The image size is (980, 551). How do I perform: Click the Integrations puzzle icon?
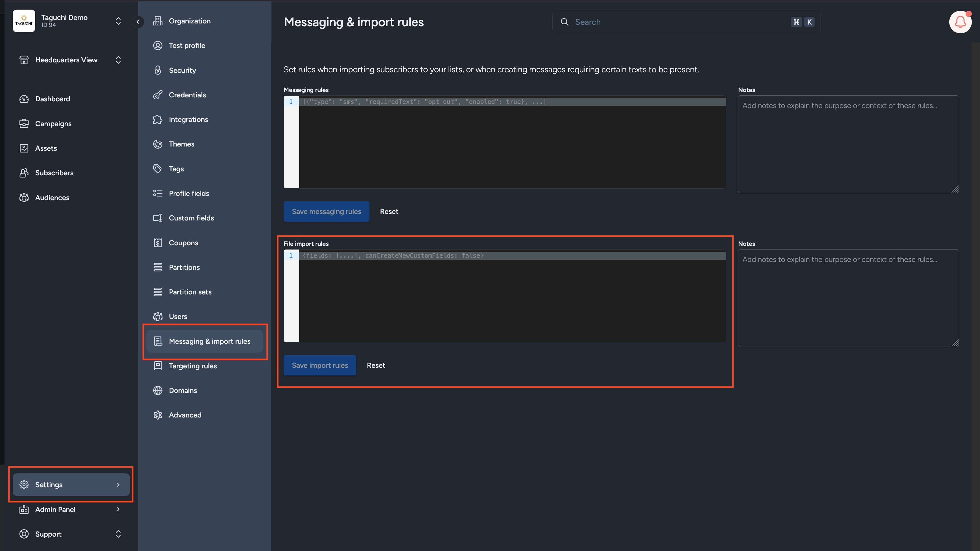click(158, 119)
